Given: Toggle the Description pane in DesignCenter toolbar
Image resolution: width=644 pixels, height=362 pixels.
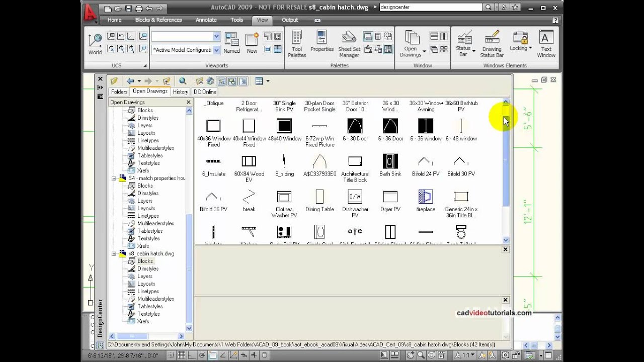Looking at the screenshot, I should tap(243, 81).
